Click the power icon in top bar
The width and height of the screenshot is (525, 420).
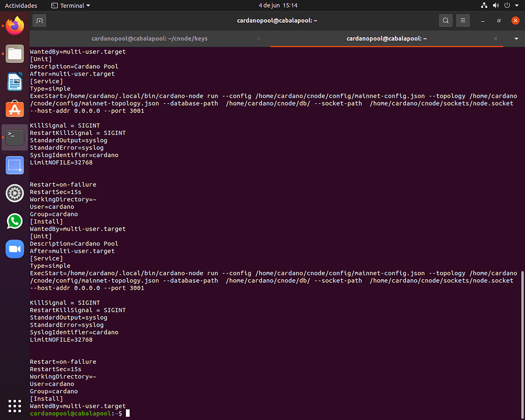pyautogui.click(x=507, y=5)
